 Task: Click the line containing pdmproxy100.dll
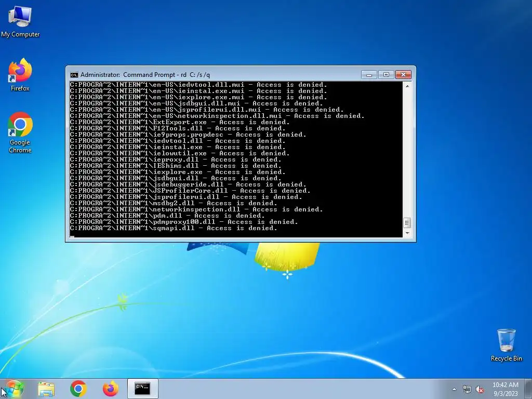click(184, 222)
